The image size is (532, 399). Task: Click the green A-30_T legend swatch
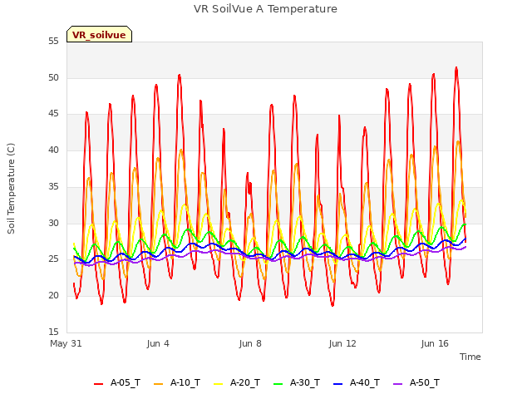point(278,384)
